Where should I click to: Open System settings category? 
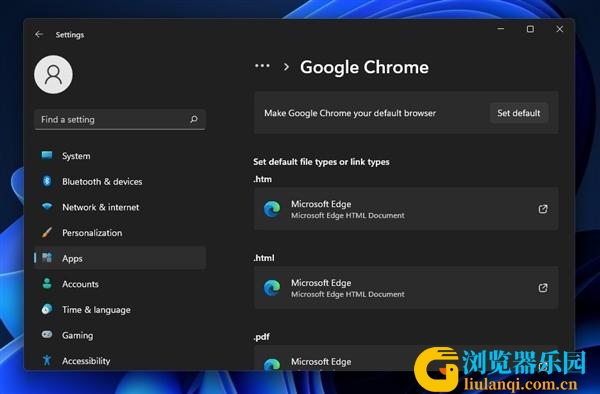(x=120, y=156)
